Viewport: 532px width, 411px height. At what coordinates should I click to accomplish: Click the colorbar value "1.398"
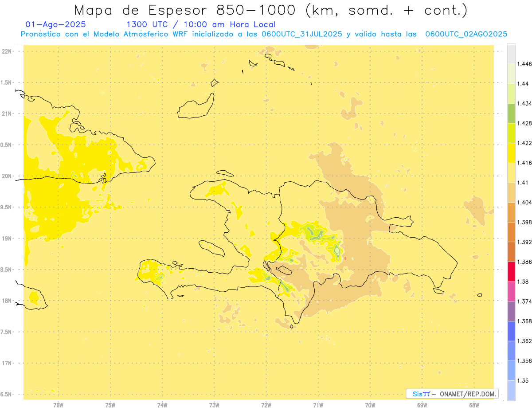tap(524, 222)
